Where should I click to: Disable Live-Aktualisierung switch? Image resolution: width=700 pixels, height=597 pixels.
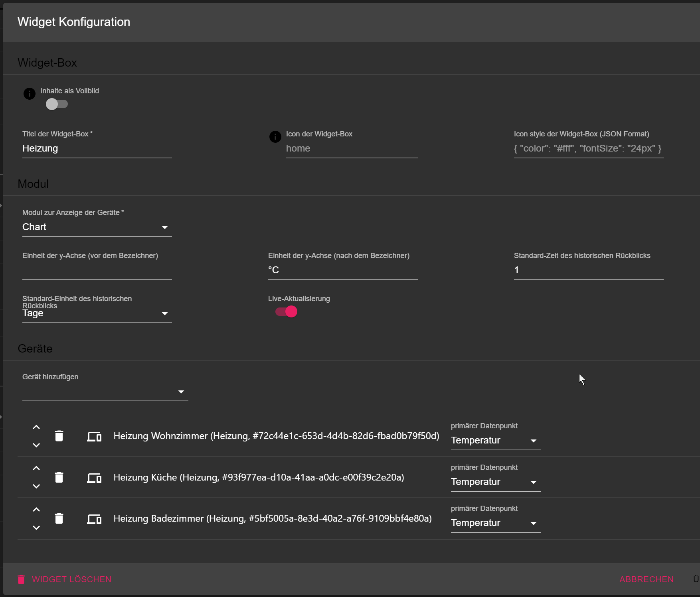pyautogui.click(x=287, y=311)
